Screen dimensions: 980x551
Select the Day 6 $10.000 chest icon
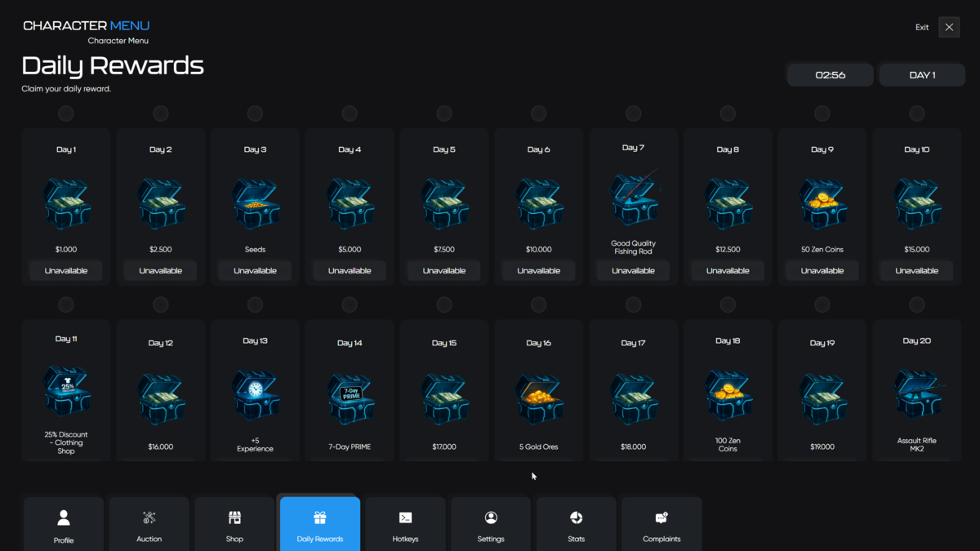click(x=539, y=204)
